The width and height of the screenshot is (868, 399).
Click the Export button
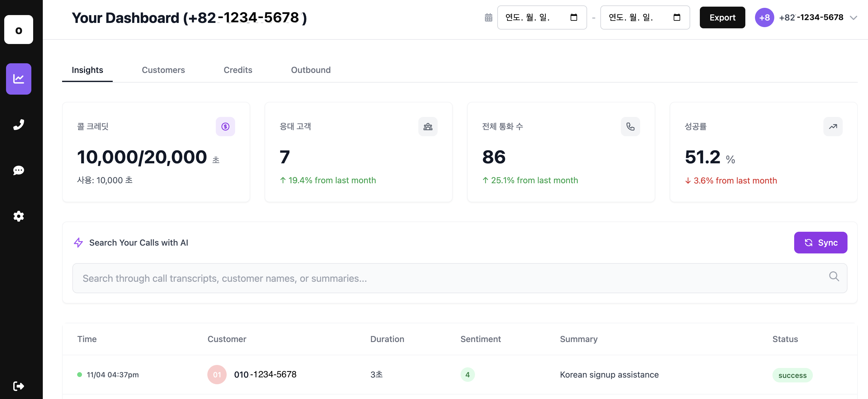click(722, 17)
